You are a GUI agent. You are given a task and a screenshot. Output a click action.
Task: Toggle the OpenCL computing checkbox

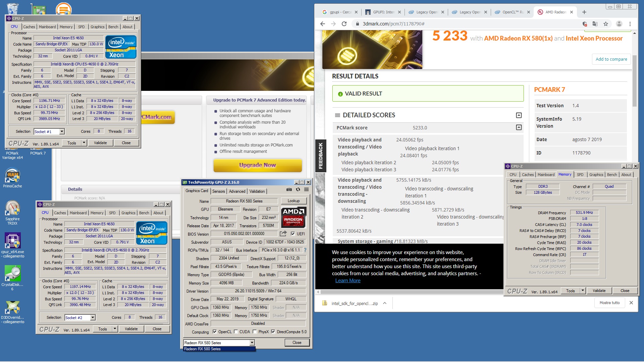pyautogui.click(x=215, y=332)
